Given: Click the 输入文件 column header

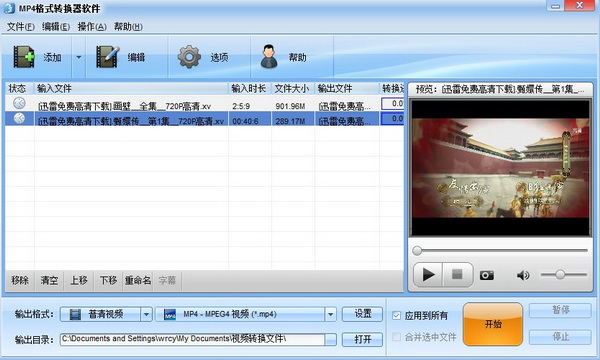Looking at the screenshot, I should point(131,89).
